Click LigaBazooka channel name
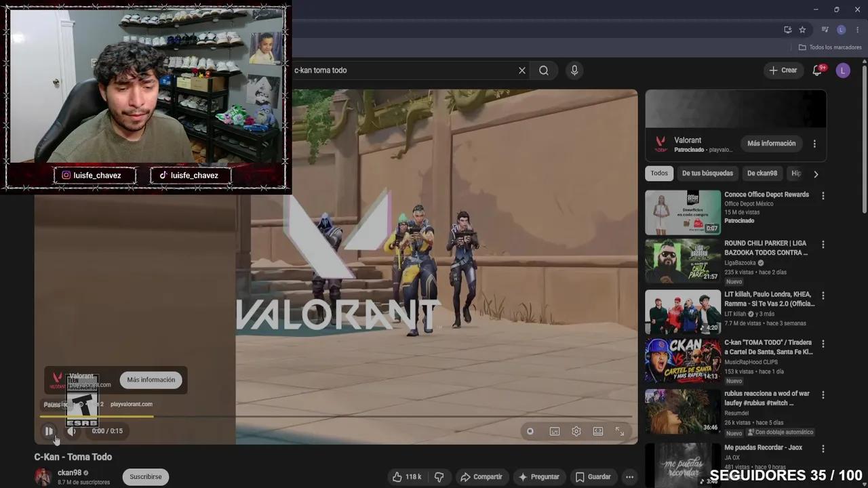868x488 pixels. point(740,263)
